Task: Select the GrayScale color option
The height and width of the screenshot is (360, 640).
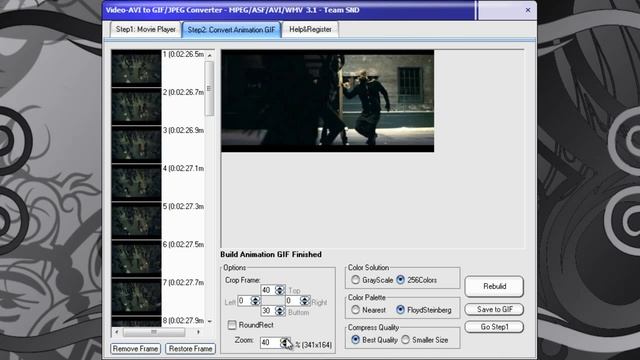Action: point(372,280)
